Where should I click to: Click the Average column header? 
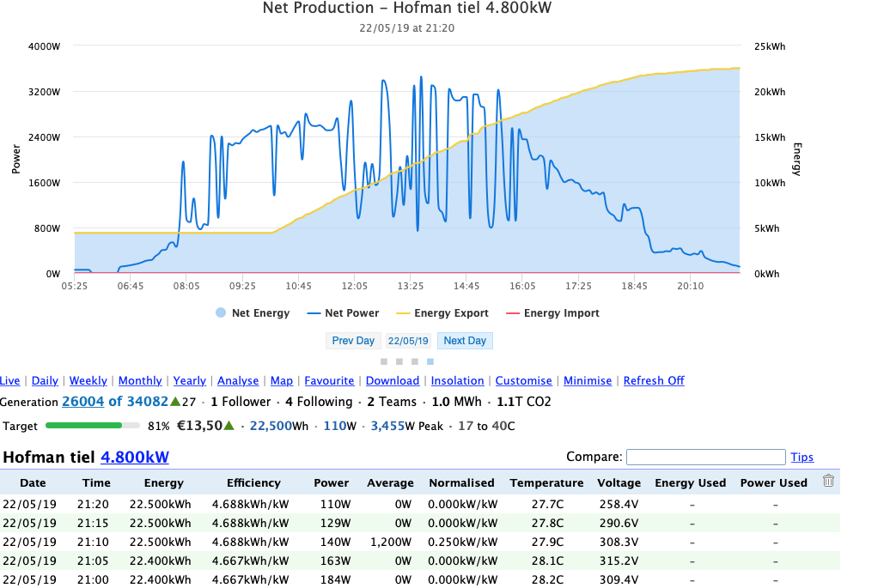[390, 483]
